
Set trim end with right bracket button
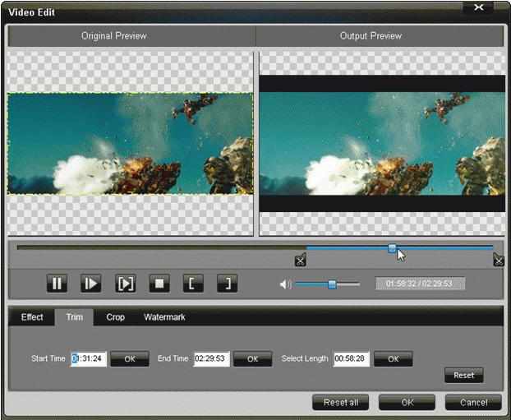(227, 284)
